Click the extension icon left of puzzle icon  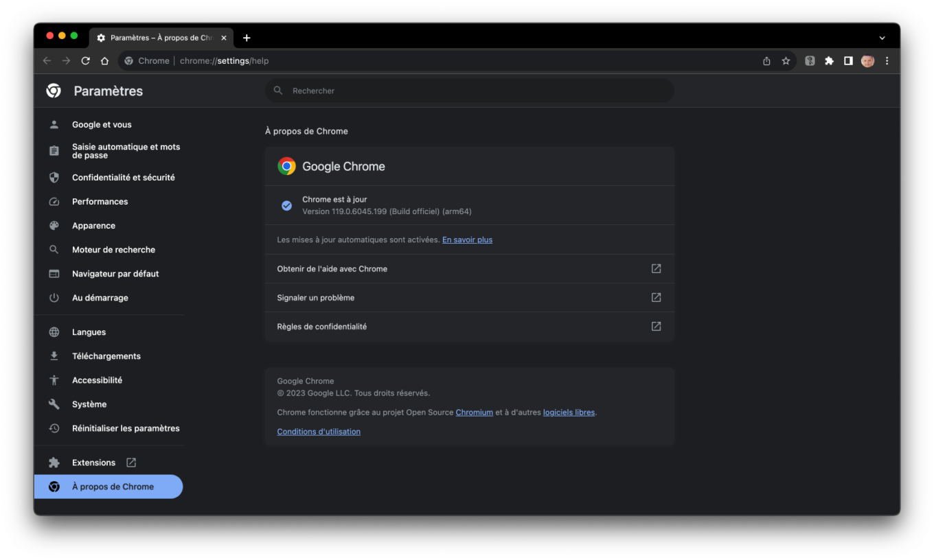coord(810,61)
